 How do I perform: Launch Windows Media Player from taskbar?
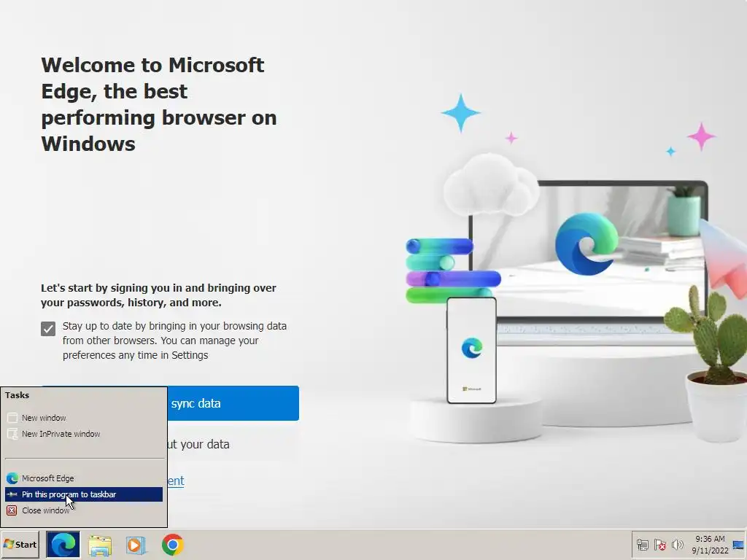click(x=136, y=545)
